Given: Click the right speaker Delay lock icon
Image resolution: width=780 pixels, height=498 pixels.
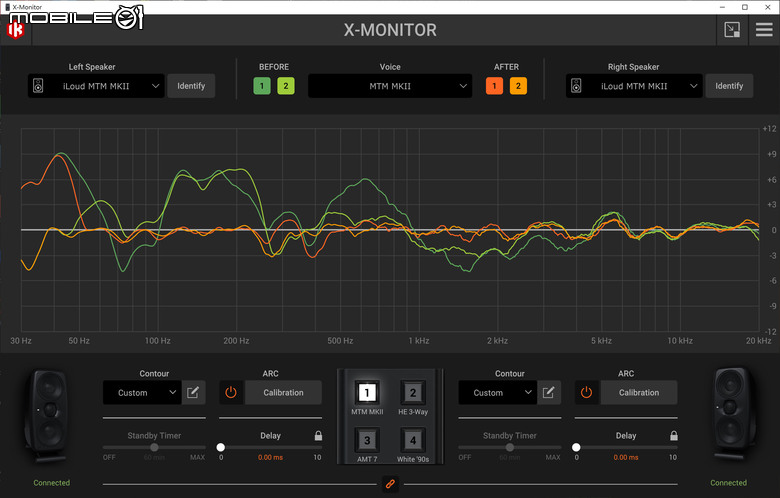Looking at the screenshot, I should click(x=674, y=436).
